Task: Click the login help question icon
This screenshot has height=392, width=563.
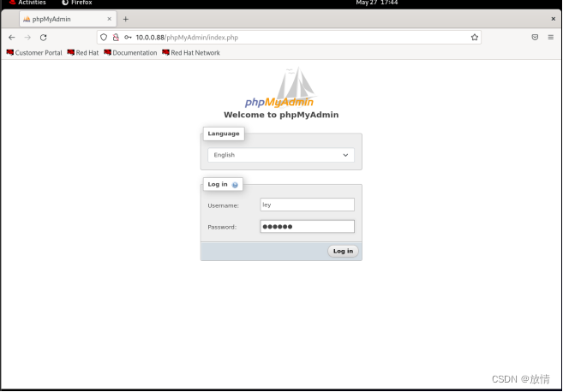Action: [x=235, y=185]
